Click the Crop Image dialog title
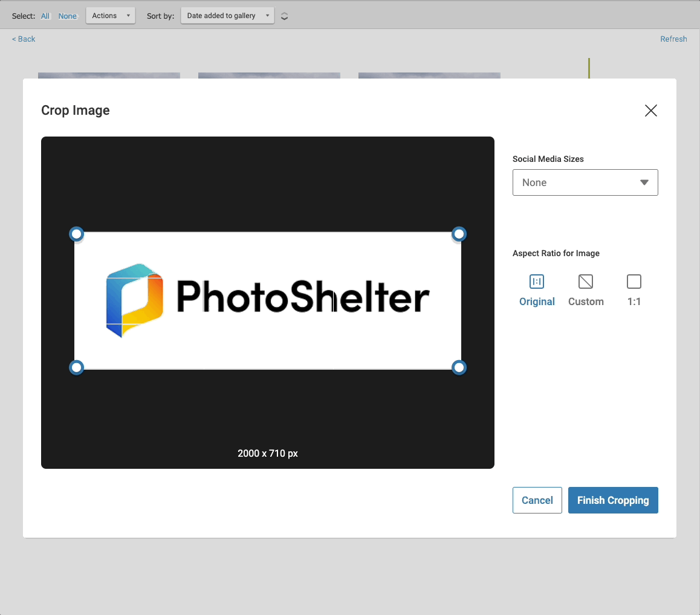 (x=76, y=110)
